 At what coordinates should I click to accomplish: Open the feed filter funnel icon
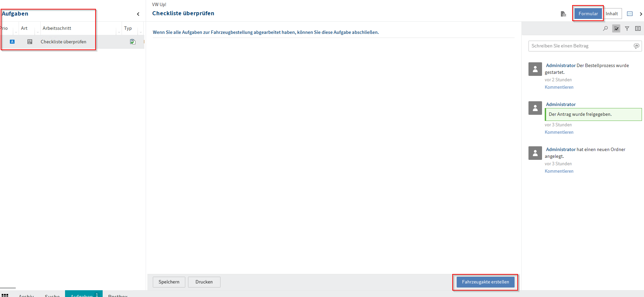coord(627,28)
